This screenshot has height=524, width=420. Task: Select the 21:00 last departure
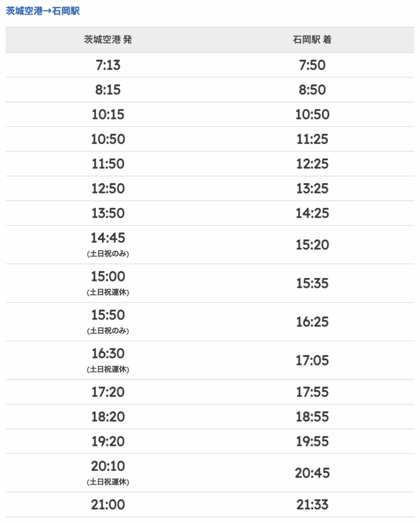tap(108, 505)
